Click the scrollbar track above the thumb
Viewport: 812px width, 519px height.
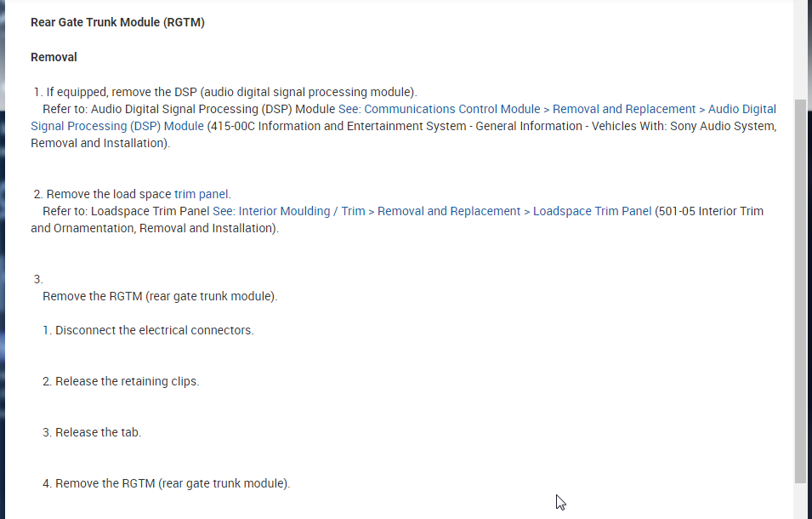[x=800, y=51]
